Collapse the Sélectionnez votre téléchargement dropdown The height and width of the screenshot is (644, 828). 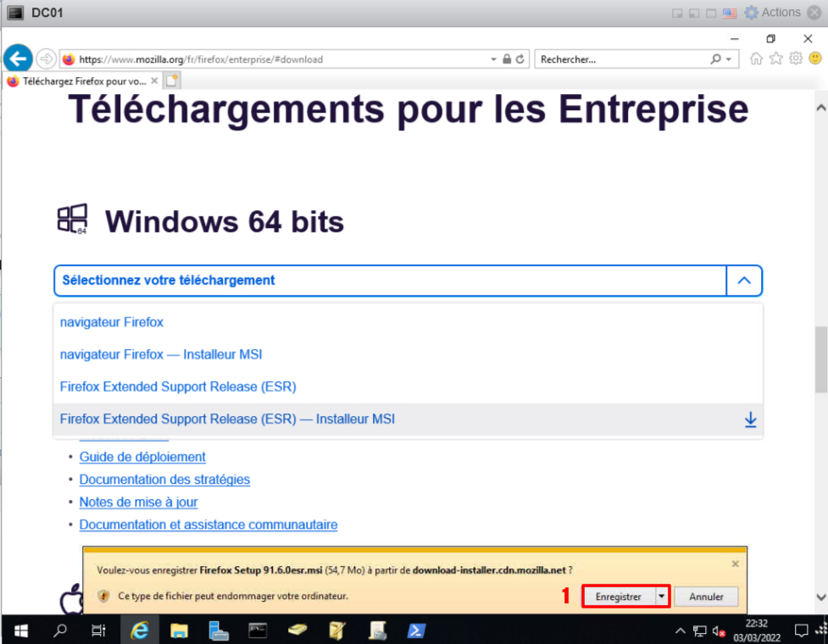[744, 280]
